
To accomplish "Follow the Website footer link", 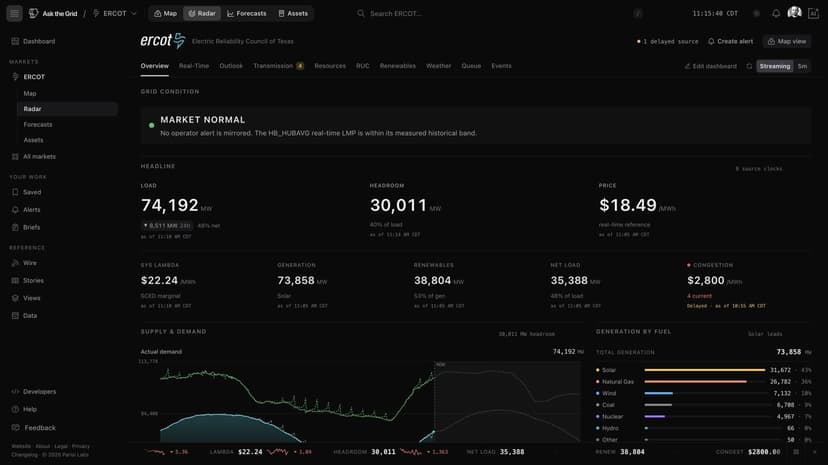I will coord(21,447).
